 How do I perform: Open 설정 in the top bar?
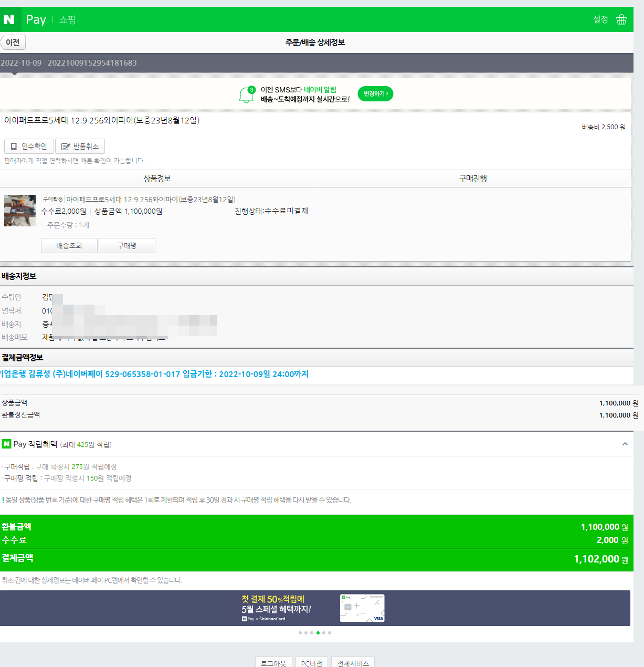coord(600,19)
